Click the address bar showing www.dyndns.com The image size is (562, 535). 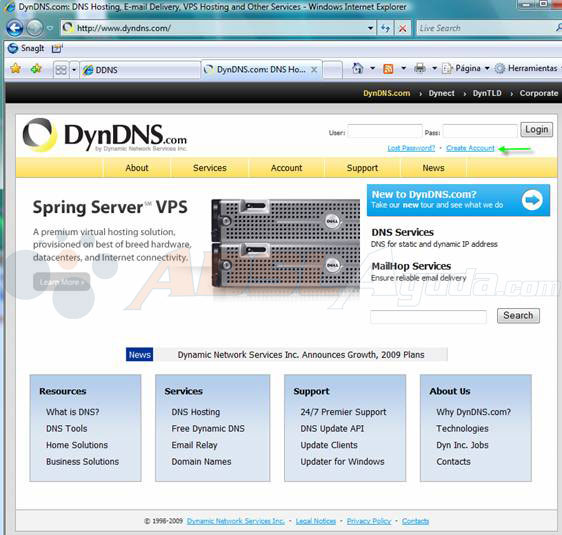(x=215, y=28)
